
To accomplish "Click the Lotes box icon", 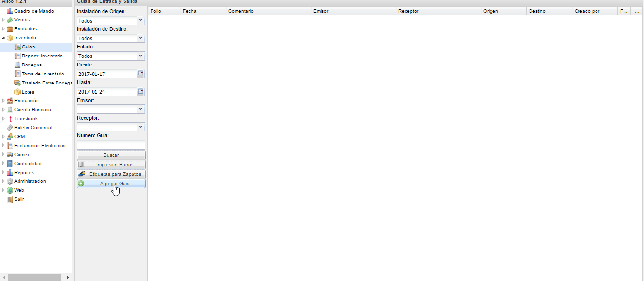I will [x=18, y=92].
